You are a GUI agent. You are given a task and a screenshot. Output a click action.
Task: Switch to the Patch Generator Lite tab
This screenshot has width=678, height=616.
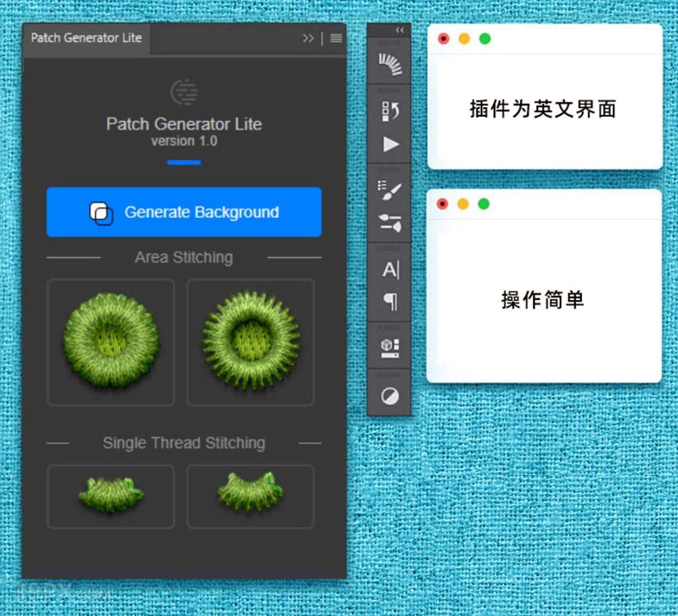[x=86, y=38]
